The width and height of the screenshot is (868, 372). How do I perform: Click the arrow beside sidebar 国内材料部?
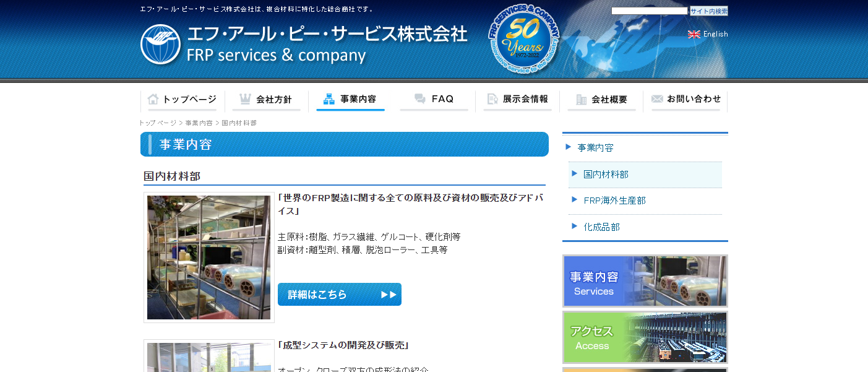[574, 174]
